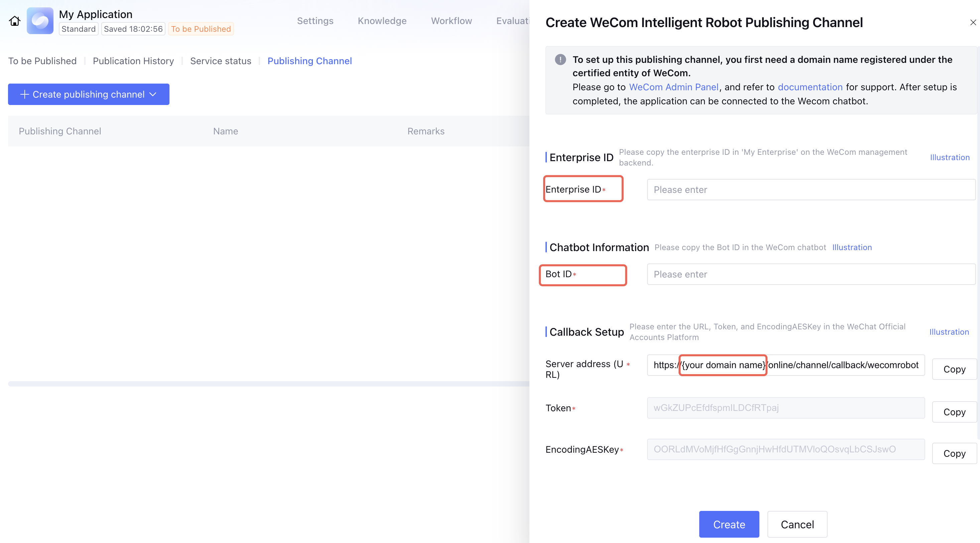This screenshot has width=980, height=543.
Task: Open the Knowledge menu
Action: point(382,21)
